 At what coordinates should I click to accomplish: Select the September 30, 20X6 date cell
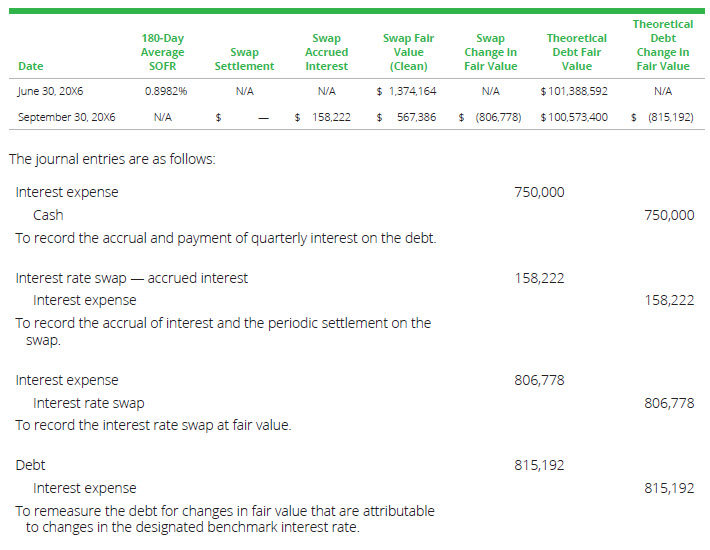[x=67, y=117]
